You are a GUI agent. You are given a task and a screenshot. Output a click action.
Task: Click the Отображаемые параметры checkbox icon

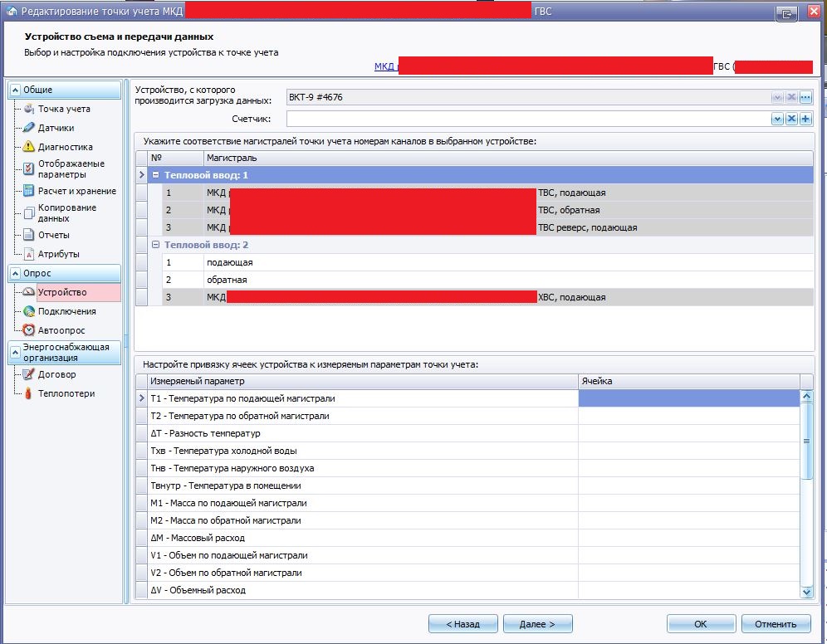coord(29,168)
